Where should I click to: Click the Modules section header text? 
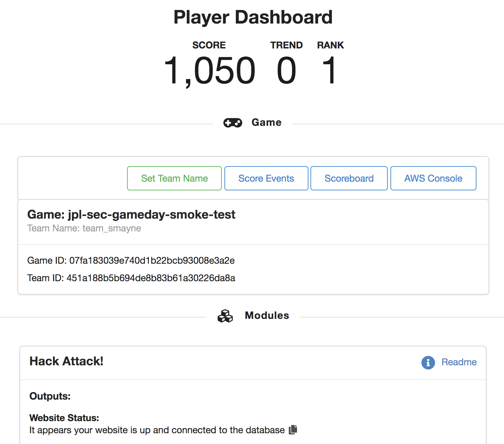click(267, 316)
